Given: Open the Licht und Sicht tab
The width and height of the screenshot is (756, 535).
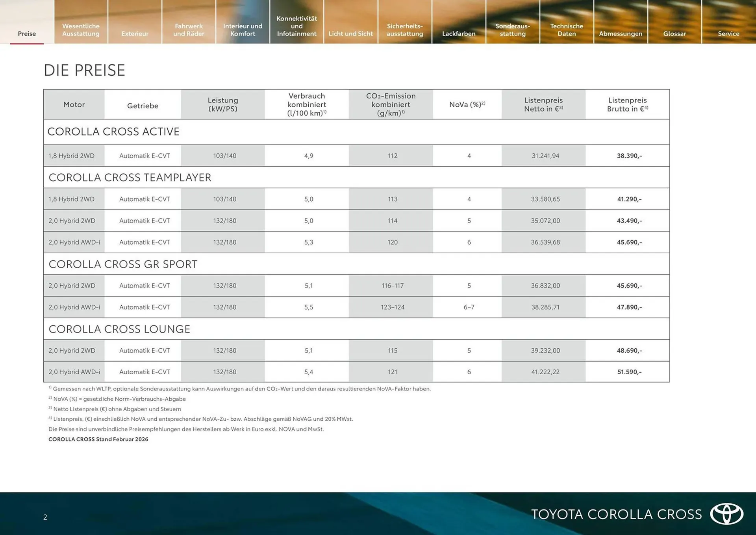Looking at the screenshot, I should point(350,33).
